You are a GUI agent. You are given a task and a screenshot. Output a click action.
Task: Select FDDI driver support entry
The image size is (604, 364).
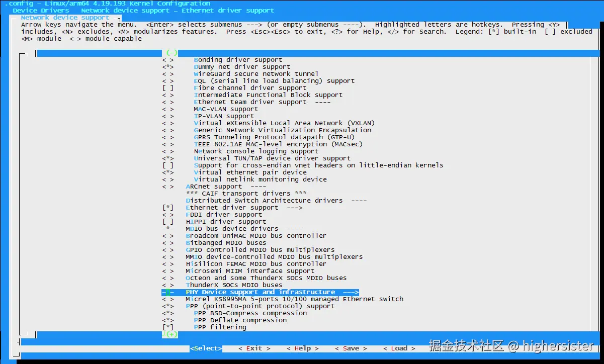pos(224,215)
